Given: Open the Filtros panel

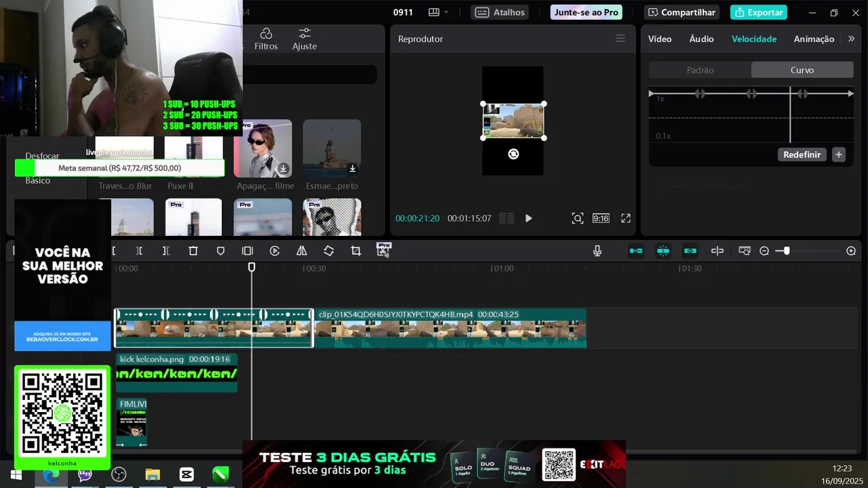Looking at the screenshot, I should (x=266, y=39).
